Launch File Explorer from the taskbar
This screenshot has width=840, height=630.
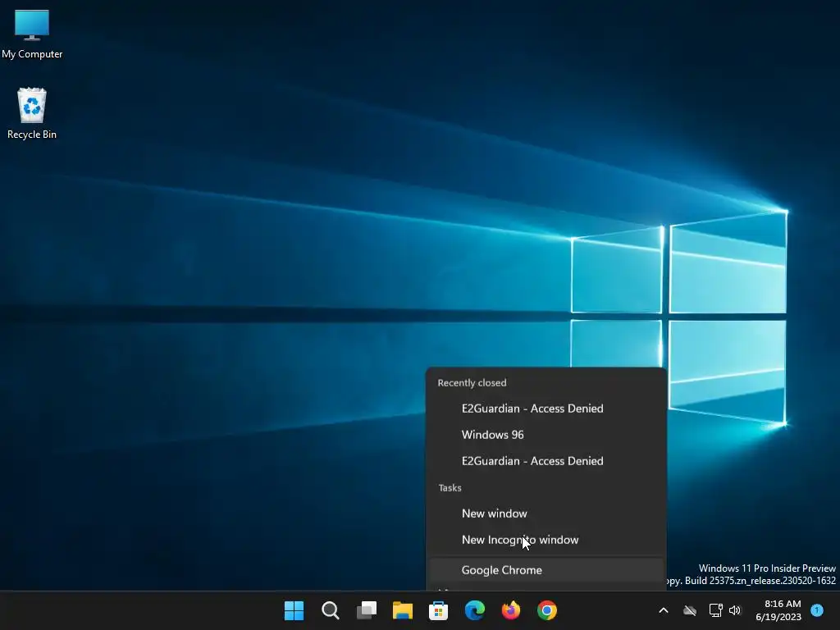point(402,610)
